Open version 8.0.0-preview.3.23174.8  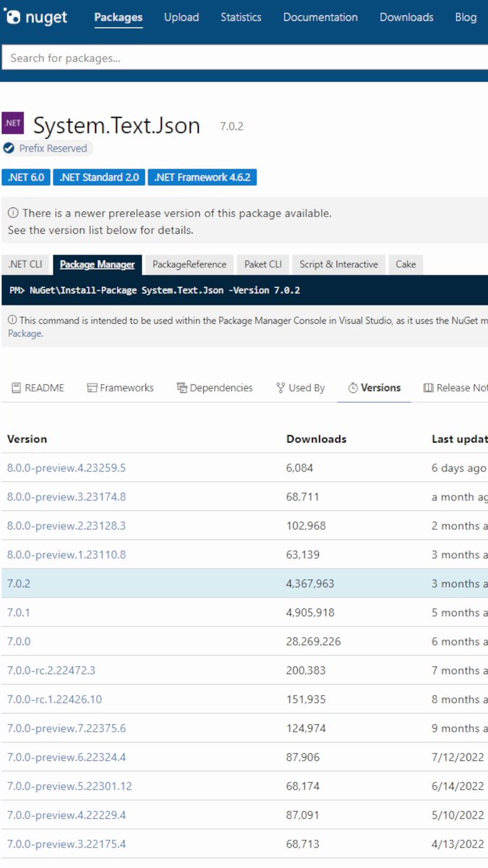(67, 497)
